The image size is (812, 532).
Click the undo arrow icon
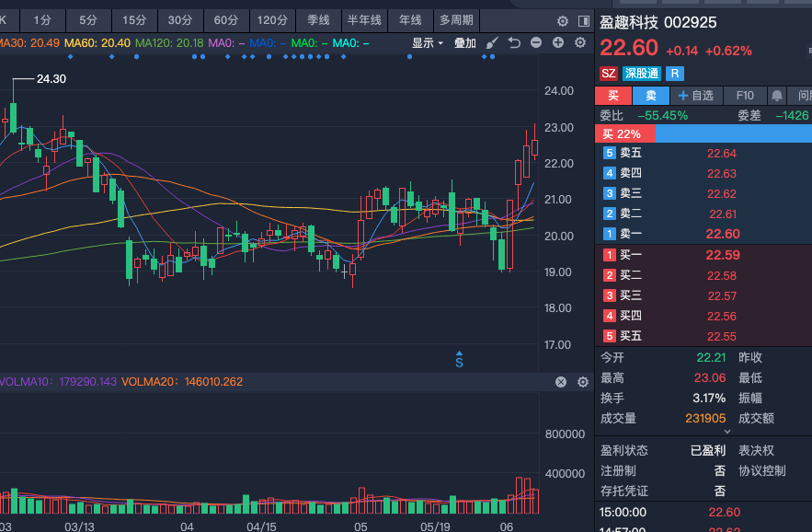[514, 42]
